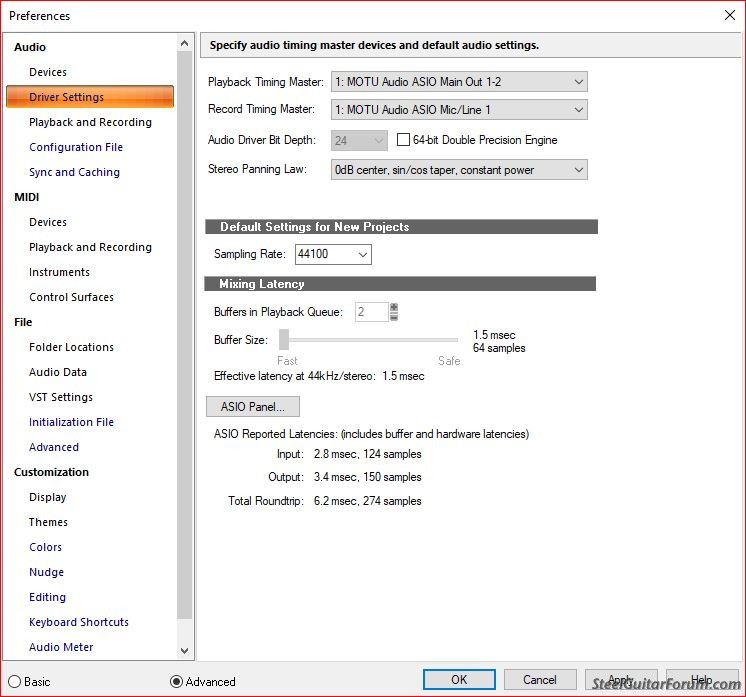
Task: Open VST Settings page
Action: pyautogui.click(x=60, y=397)
